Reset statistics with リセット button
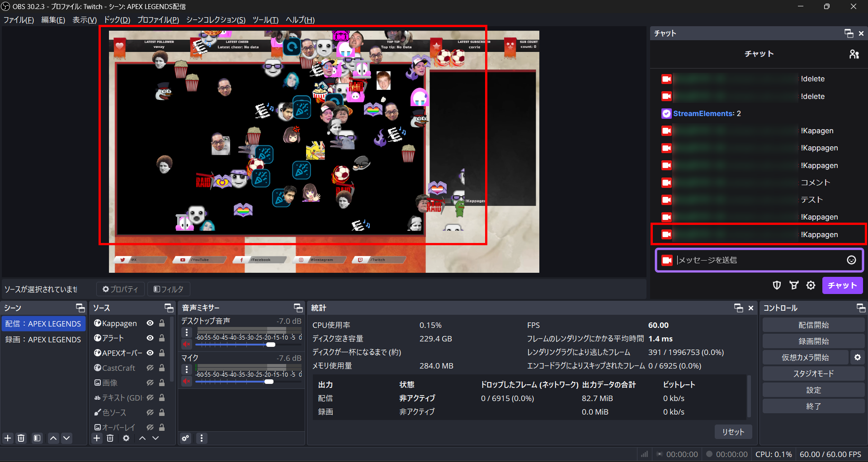This screenshot has width=868, height=462. click(x=733, y=432)
